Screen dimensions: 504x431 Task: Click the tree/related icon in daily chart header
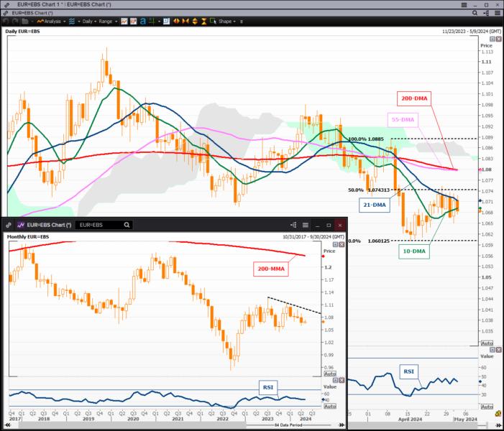pyautogui.click(x=486, y=13)
